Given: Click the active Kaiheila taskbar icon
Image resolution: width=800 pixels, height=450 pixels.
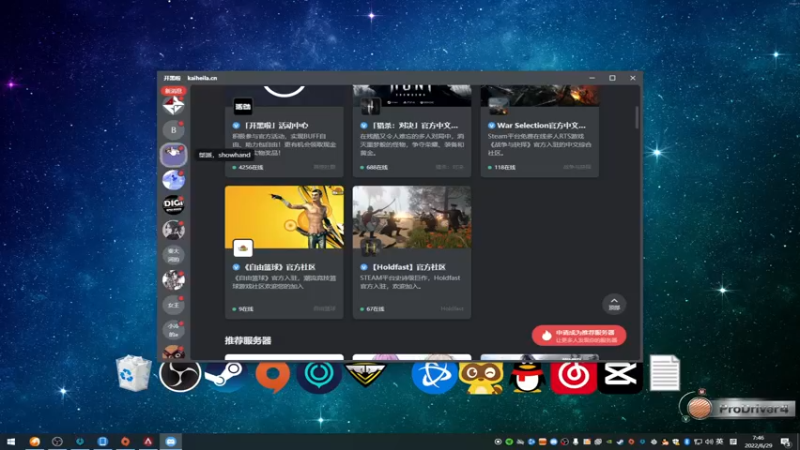Looking at the screenshot, I should (x=170, y=441).
